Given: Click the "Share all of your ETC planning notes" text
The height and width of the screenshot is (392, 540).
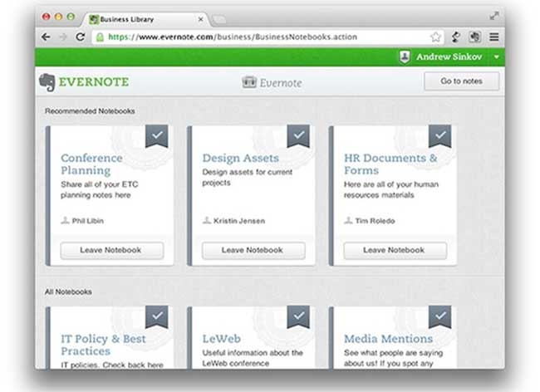Looking at the screenshot, I should coord(99,189).
